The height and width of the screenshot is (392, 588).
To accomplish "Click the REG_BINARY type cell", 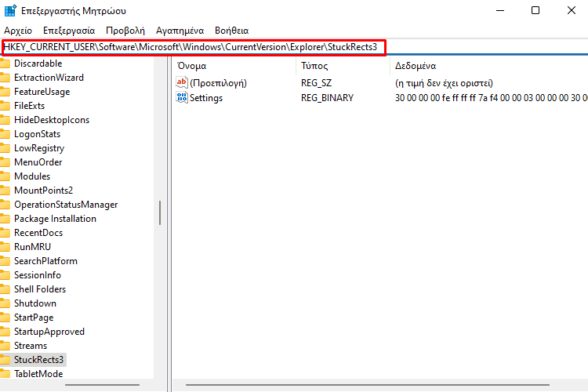I will 327,98.
